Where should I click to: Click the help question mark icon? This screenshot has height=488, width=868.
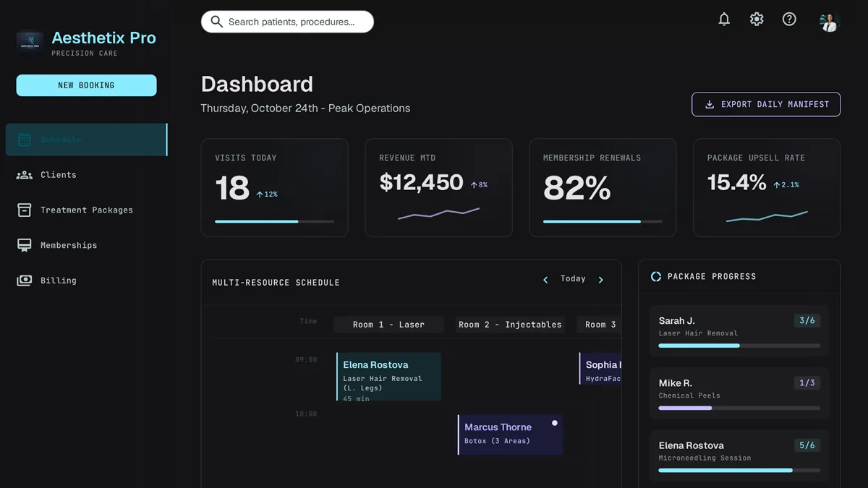[x=789, y=20]
